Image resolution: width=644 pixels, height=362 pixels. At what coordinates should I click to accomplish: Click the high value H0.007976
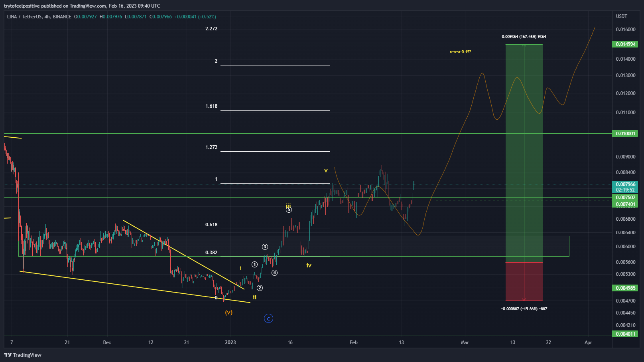(x=111, y=17)
